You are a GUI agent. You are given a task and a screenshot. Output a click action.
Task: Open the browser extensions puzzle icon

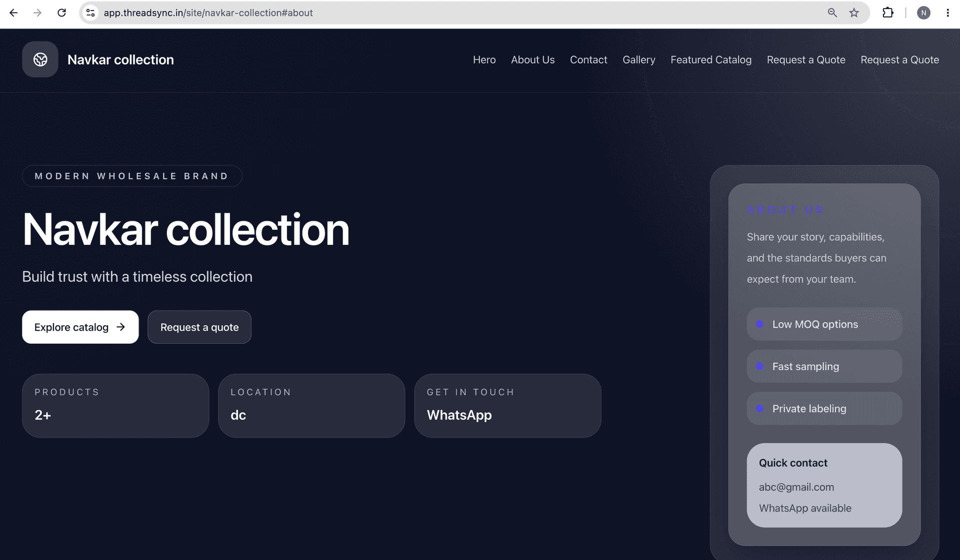point(888,13)
